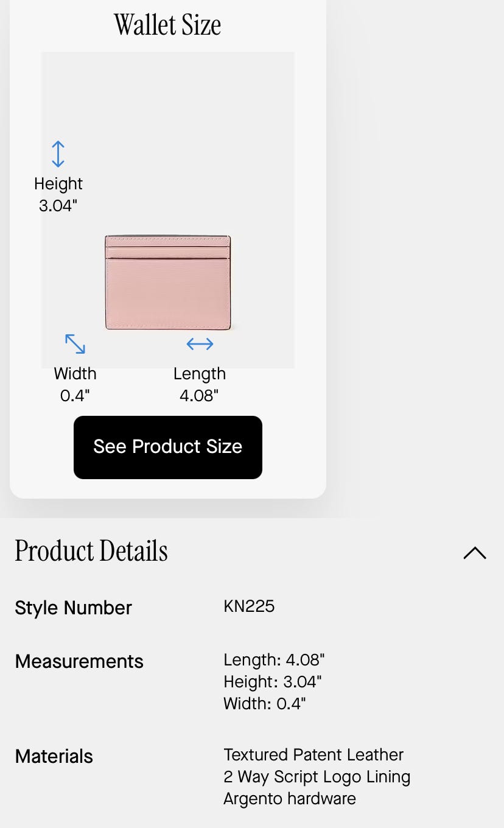
Task: Click the Style Number label
Action: (x=73, y=608)
